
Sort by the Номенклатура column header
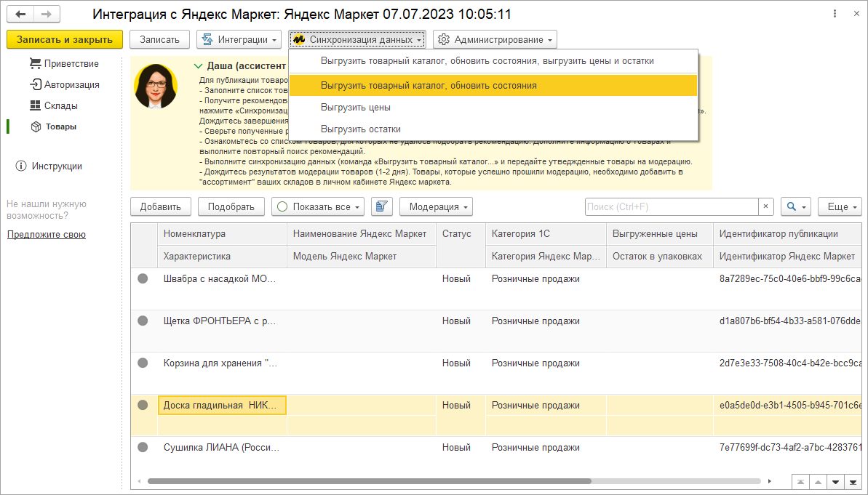coord(222,234)
